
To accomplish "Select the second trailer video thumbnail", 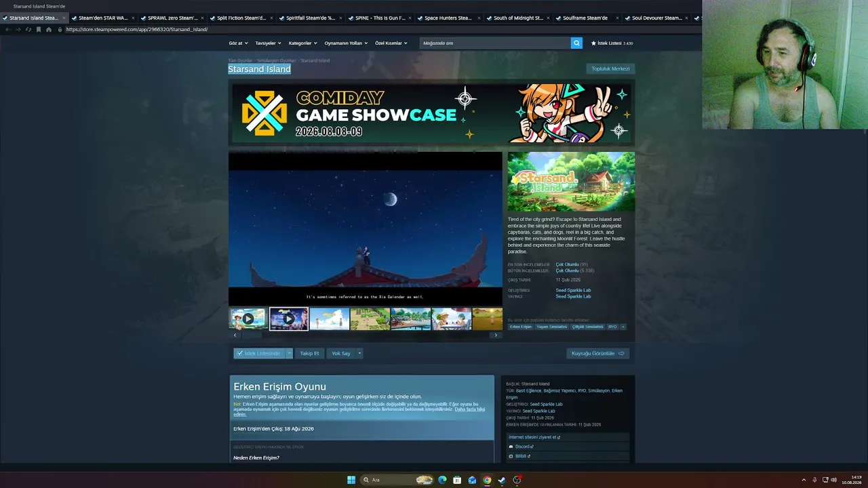I will (289, 319).
